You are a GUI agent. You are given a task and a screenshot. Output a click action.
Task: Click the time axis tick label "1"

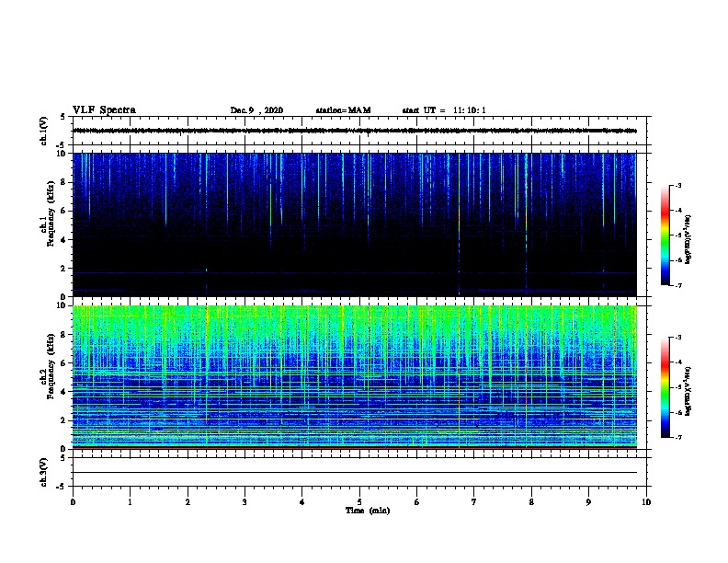pyautogui.click(x=130, y=502)
